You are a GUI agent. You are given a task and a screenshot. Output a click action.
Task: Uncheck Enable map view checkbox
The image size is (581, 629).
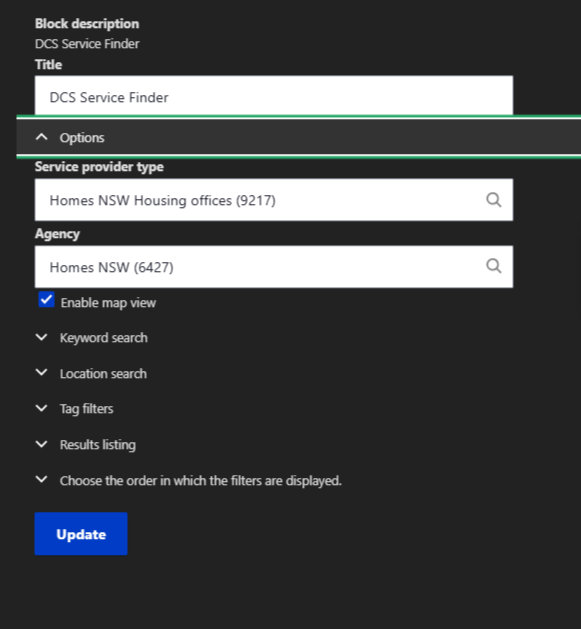click(46, 300)
